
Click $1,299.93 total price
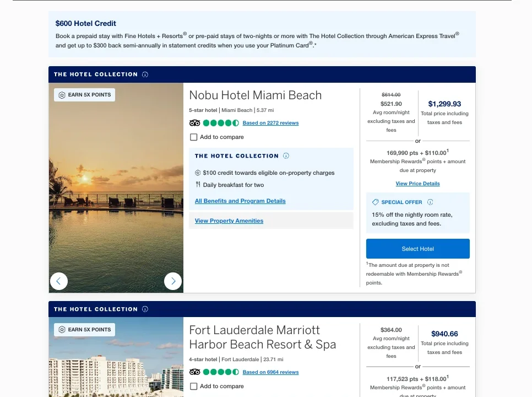point(444,104)
